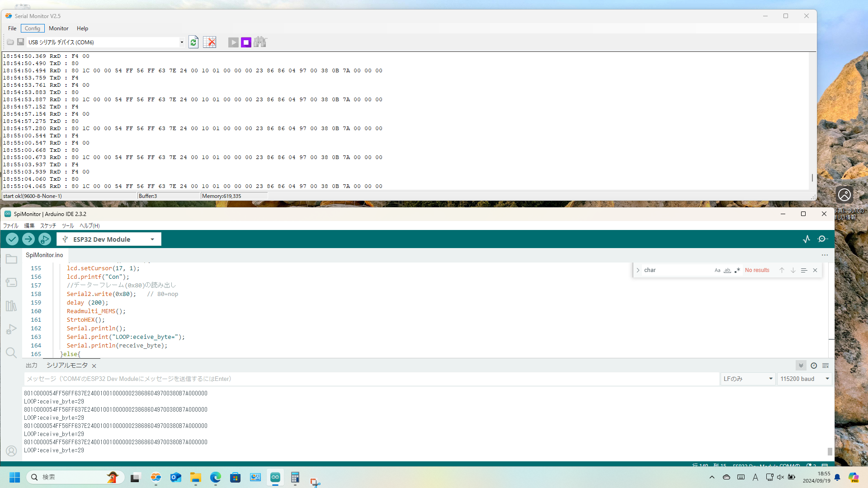Click the save disk icon in Serial Monitor toolbar

[x=20, y=42]
